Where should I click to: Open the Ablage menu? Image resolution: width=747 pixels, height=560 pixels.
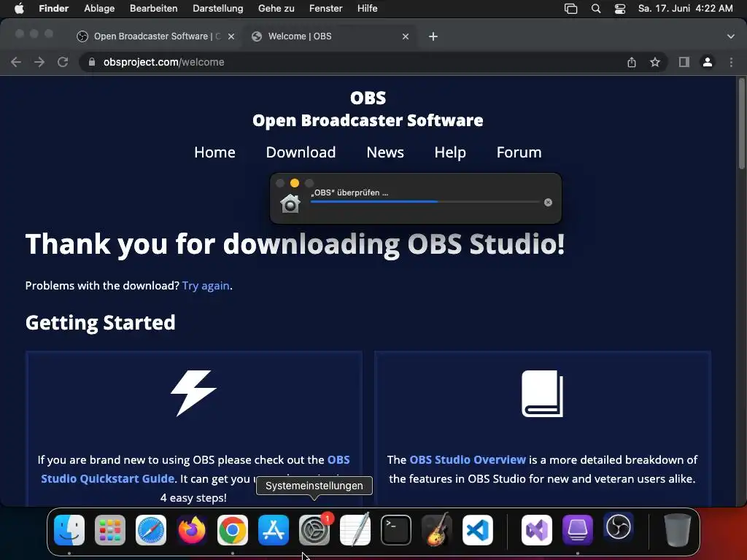pos(99,9)
